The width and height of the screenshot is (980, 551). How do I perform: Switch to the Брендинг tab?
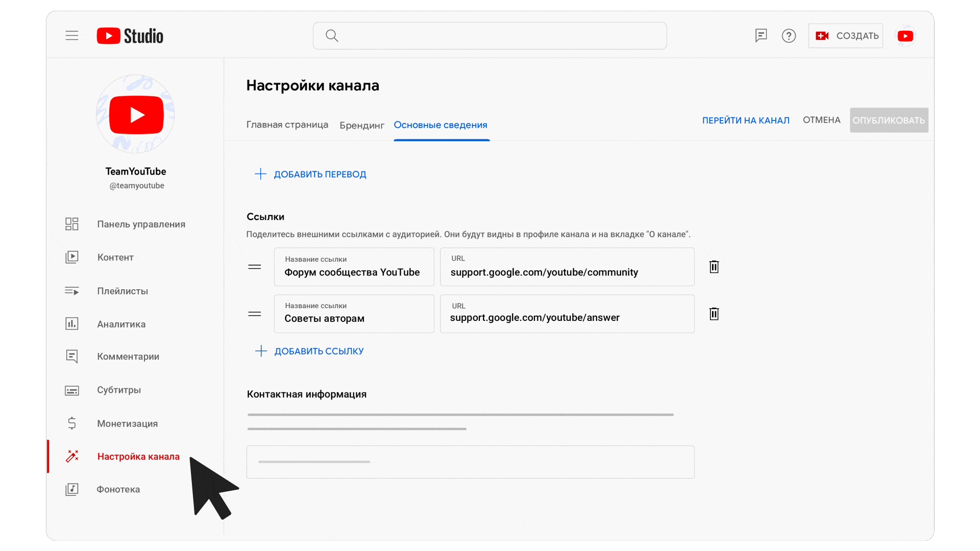[361, 125]
